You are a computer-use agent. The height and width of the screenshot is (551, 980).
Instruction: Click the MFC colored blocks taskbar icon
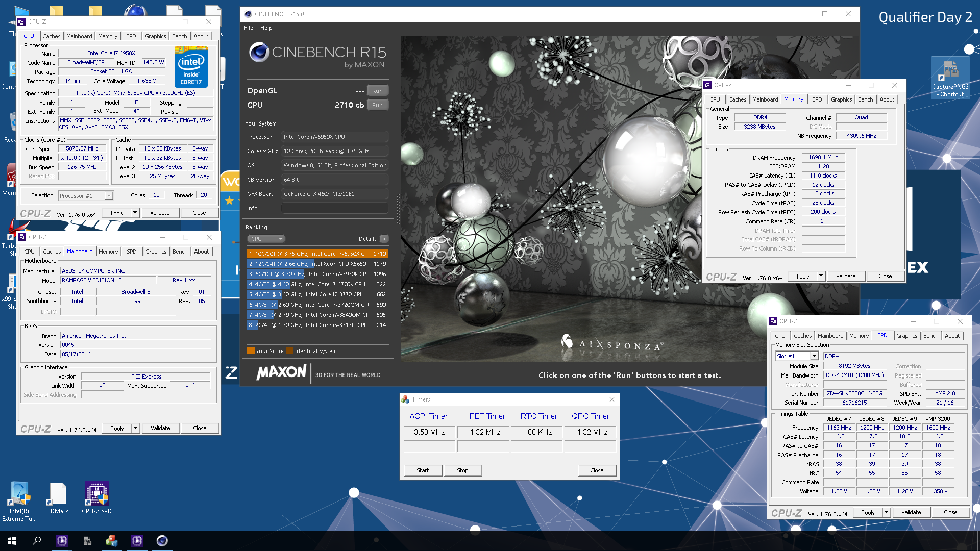point(112,540)
